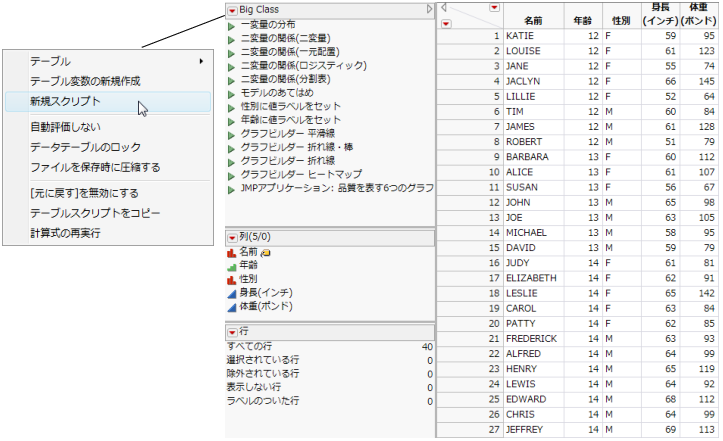723x441 pixels.
Task: Click green run arrow for モデルのあてはめ
Action: coord(232,92)
